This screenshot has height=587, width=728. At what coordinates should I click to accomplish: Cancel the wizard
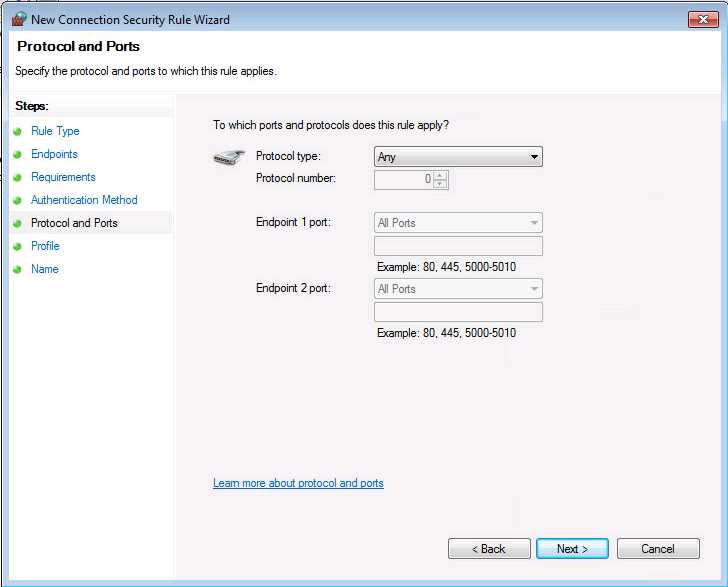click(658, 548)
